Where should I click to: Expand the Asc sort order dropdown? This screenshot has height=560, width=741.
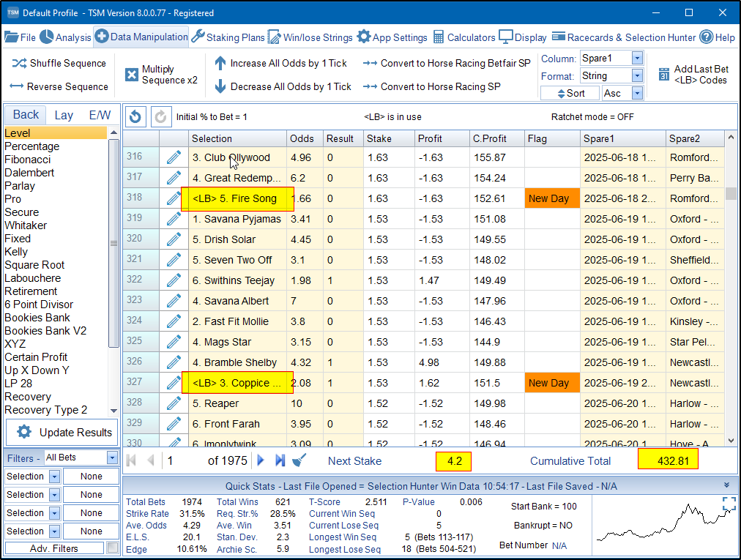(636, 93)
